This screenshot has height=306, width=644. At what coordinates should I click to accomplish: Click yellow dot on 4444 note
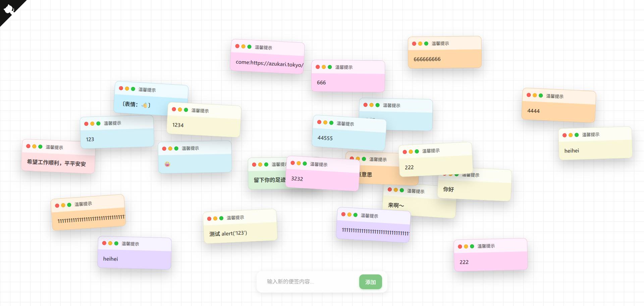535,95
